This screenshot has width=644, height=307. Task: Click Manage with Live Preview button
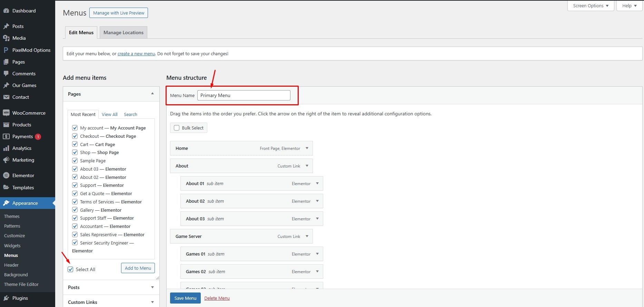[x=119, y=13]
